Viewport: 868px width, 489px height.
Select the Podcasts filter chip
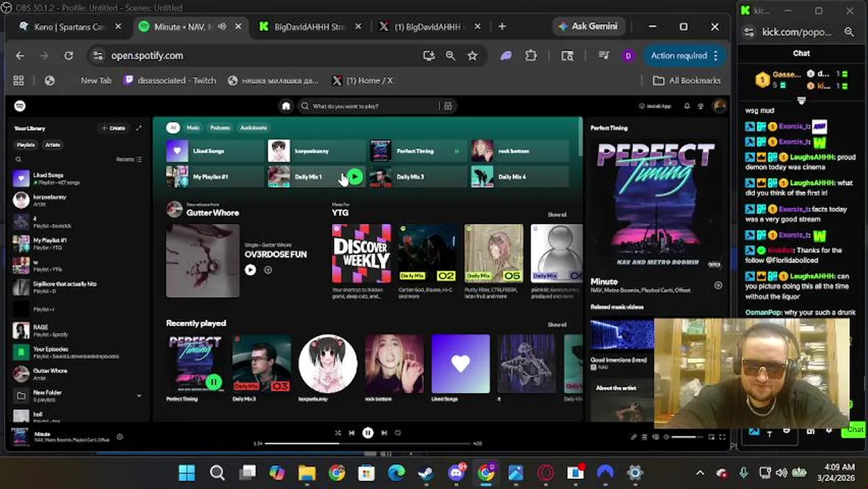click(220, 128)
